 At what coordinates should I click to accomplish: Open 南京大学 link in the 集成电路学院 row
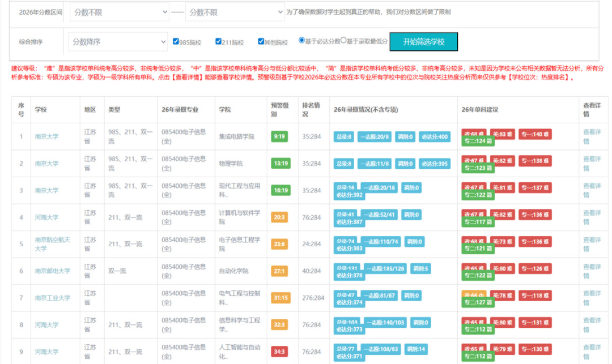[47, 137]
